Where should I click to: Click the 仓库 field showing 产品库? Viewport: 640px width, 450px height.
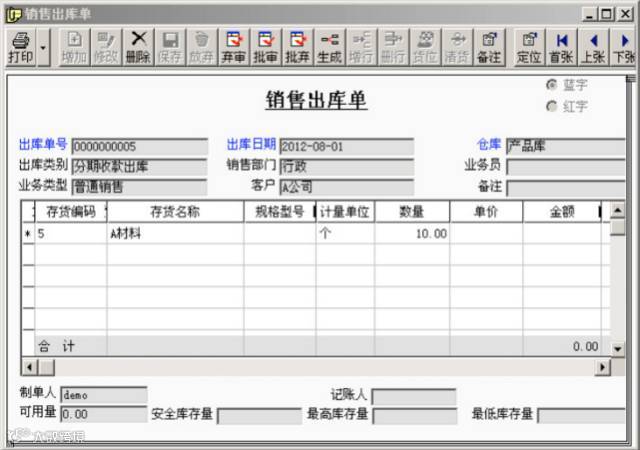pyautogui.click(x=566, y=146)
